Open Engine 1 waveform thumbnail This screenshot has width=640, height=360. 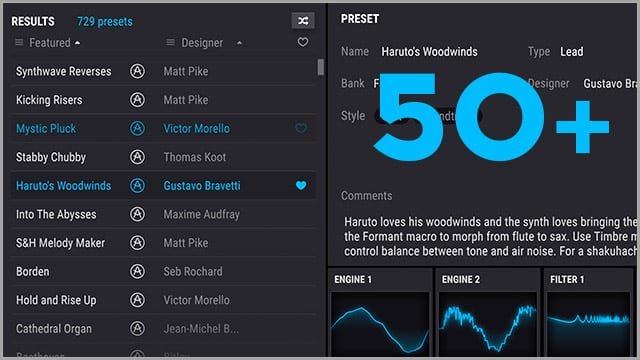point(380,324)
